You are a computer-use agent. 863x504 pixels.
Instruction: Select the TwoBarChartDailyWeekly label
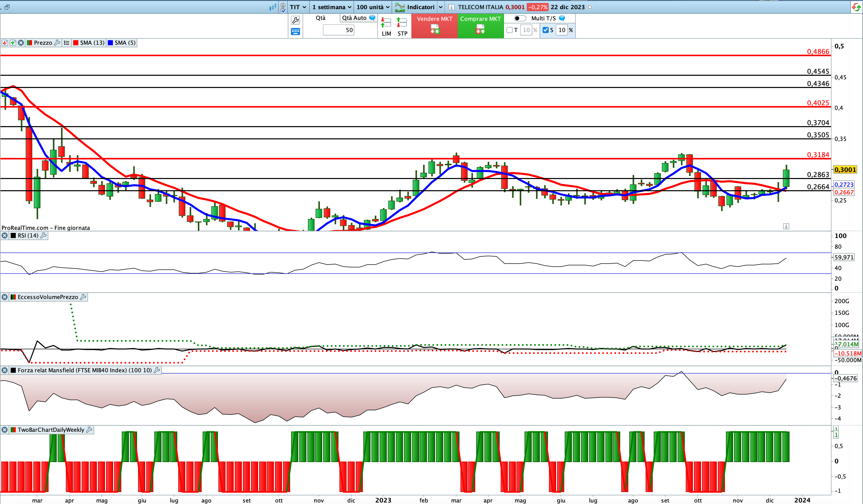coord(51,430)
